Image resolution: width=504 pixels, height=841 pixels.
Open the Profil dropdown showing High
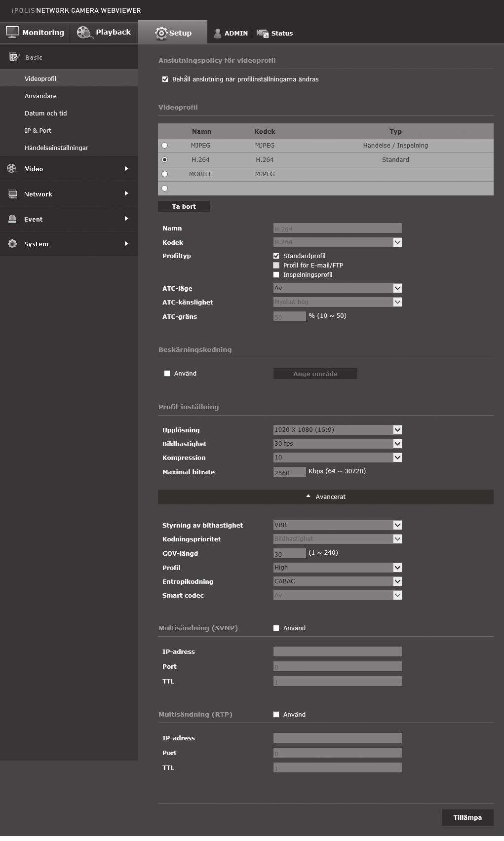pos(338,568)
